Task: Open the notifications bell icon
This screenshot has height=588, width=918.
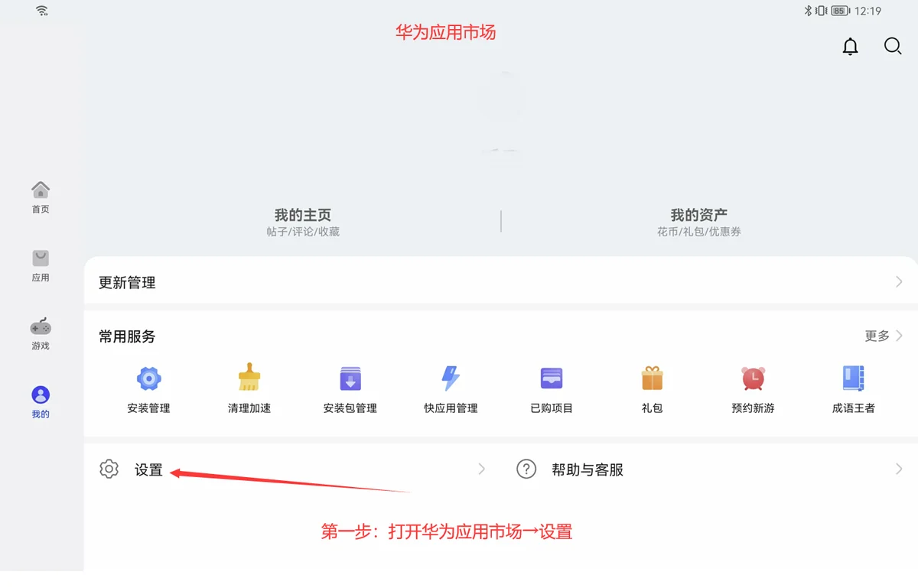Action: click(x=850, y=47)
